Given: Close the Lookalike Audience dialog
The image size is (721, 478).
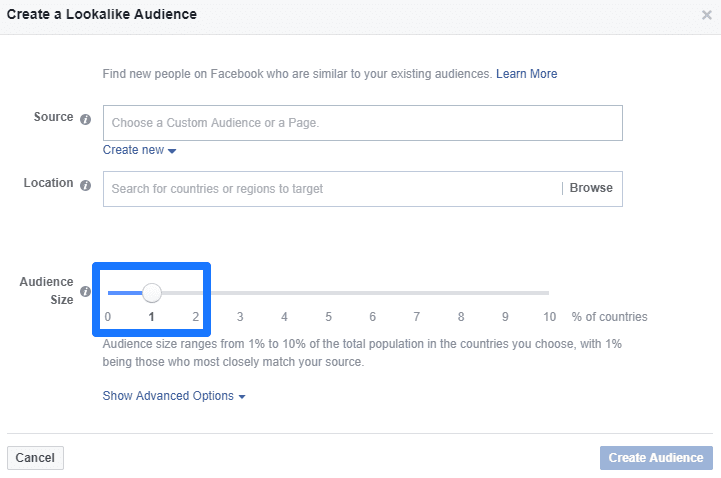Looking at the screenshot, I should point(707,15).
